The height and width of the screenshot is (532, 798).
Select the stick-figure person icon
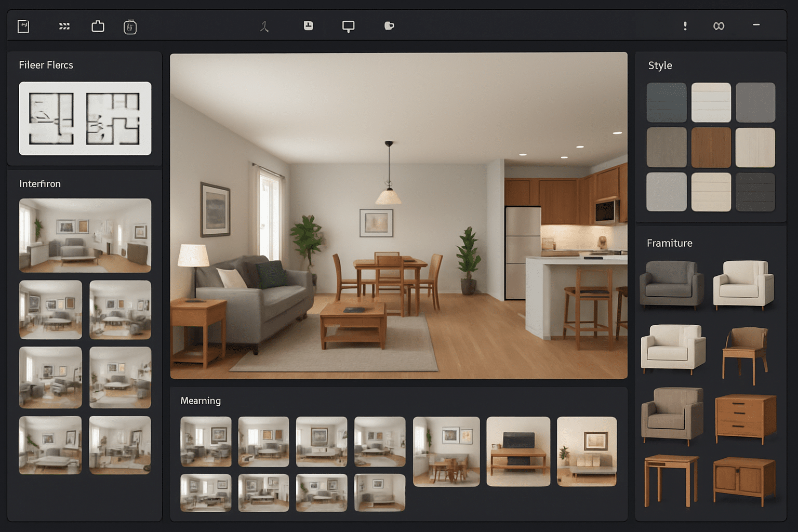(264, 26)
